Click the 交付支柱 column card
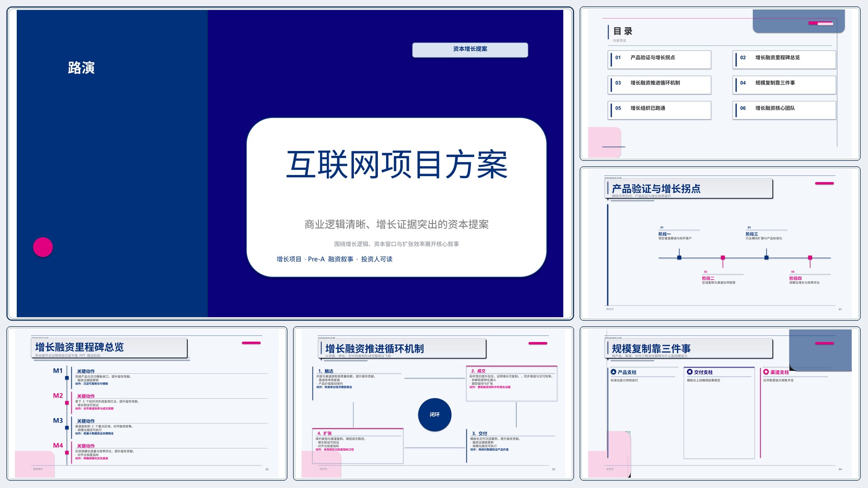Viewport: 868px width, 488px height. click(x=719, y=413)
